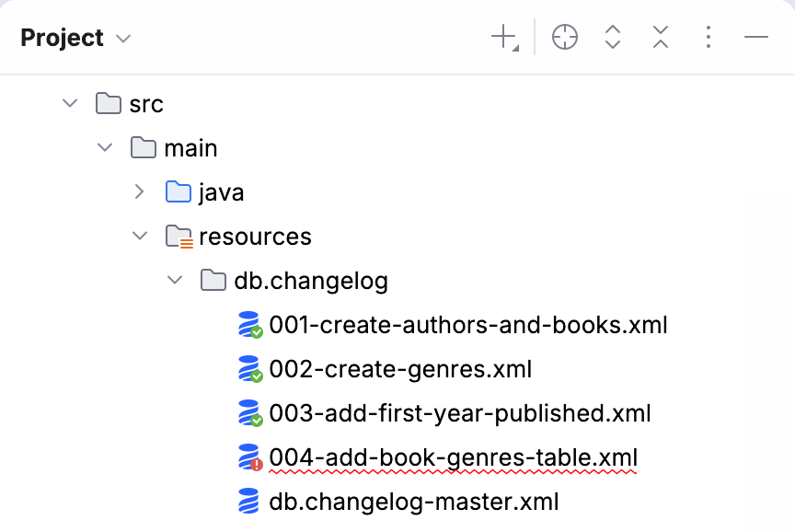The image size is (795, 532).
Task: Click the resources root folder icon
Action: (x=179, y=237)
